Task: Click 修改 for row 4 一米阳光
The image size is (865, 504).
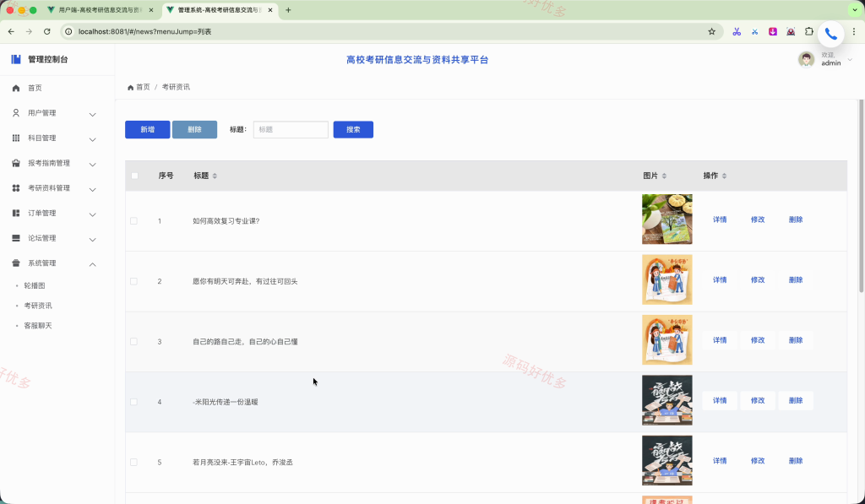Action: pyautogui.click(x=758, y=401)
